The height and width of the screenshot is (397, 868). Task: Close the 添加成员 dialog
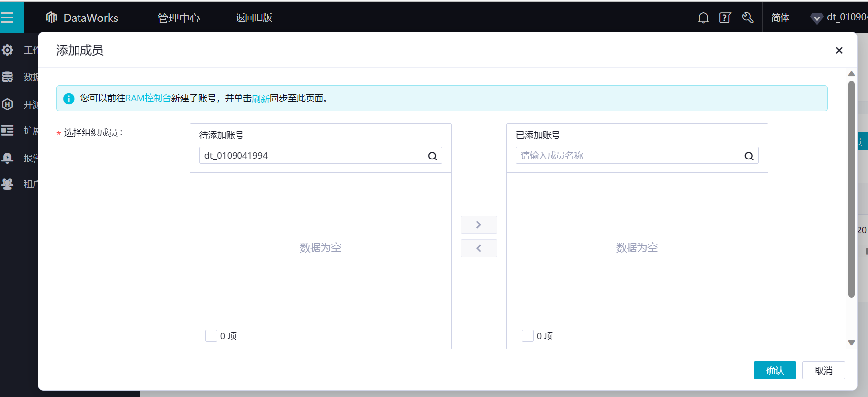tap(839, 50)
